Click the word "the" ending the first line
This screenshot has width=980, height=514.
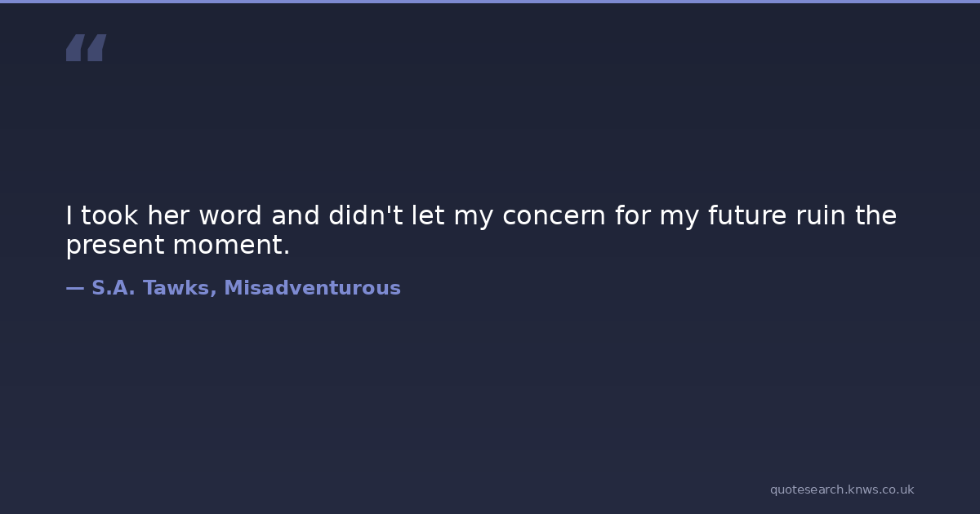[x=875, y=216]
